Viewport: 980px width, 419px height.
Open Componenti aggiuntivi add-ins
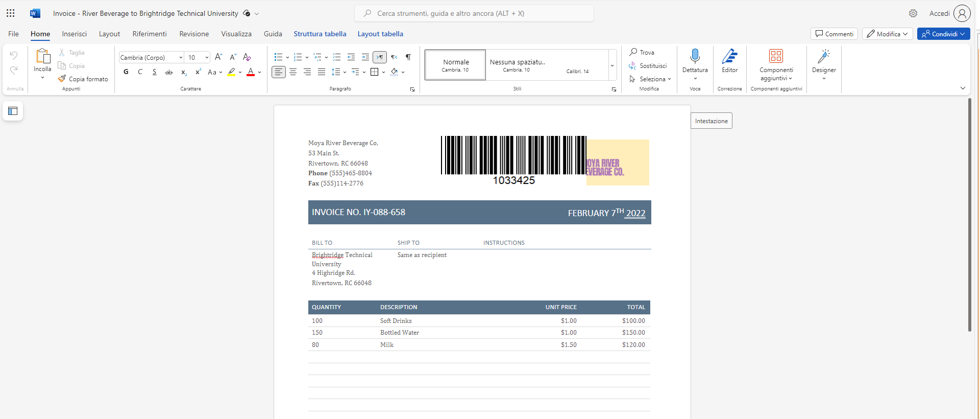tap(776, 65)
